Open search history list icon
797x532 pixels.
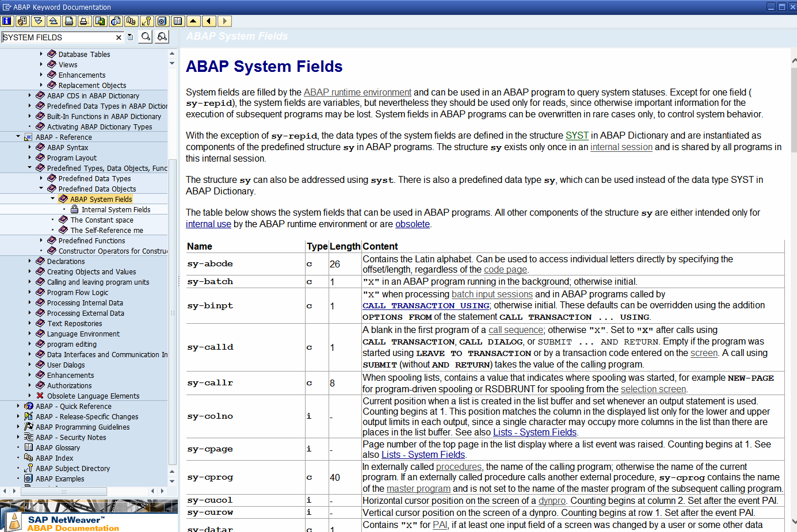pyautogui.click(x=131, y=37)
